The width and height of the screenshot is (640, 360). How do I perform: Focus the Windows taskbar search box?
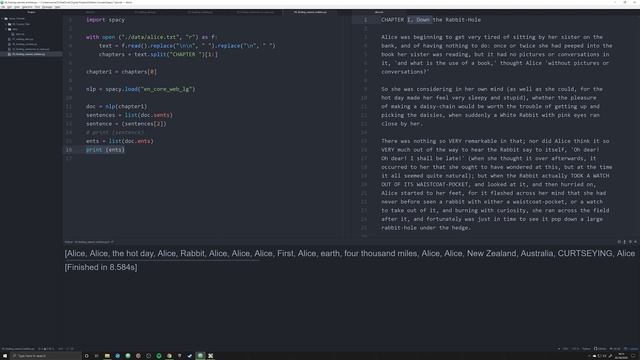(x=46, y=356)
